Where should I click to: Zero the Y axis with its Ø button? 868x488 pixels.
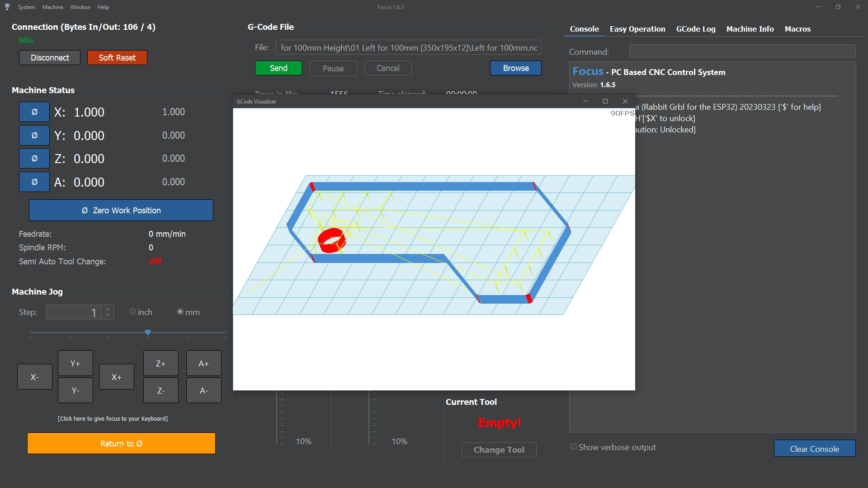pos(34,136)
